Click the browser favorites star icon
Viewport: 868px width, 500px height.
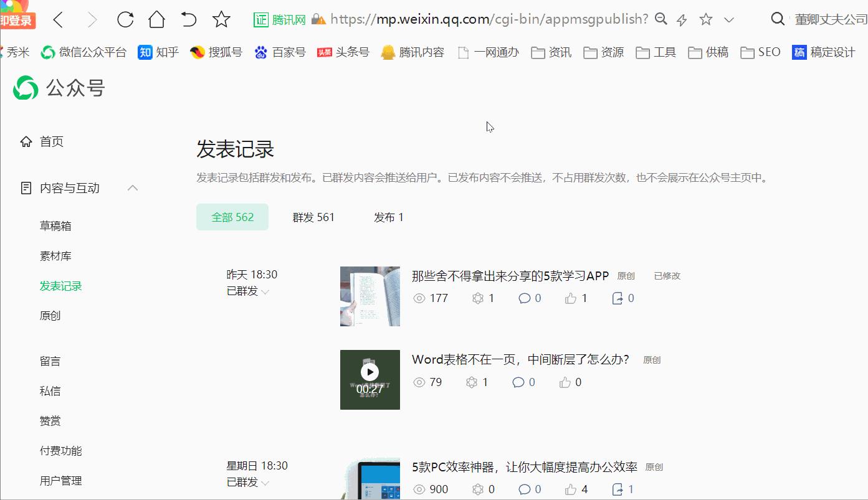221,19
